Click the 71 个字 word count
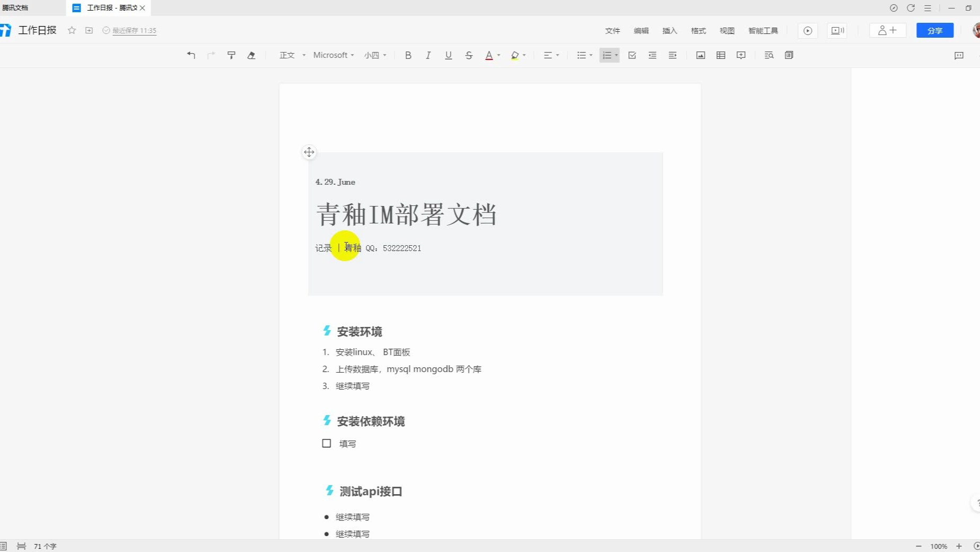Screen dimensions: 980x552 (45, 546)
